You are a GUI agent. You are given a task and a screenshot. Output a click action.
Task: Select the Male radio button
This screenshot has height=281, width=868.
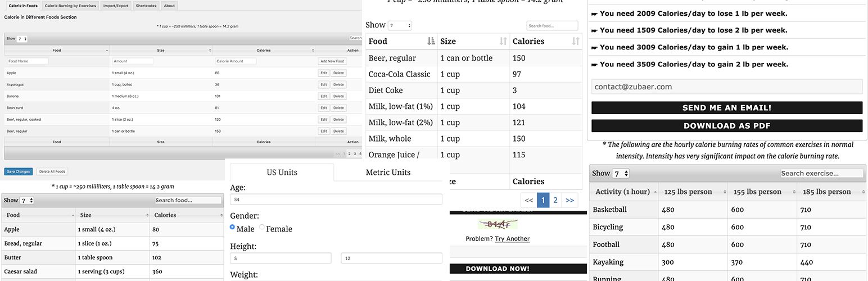(x=233, y=227)
